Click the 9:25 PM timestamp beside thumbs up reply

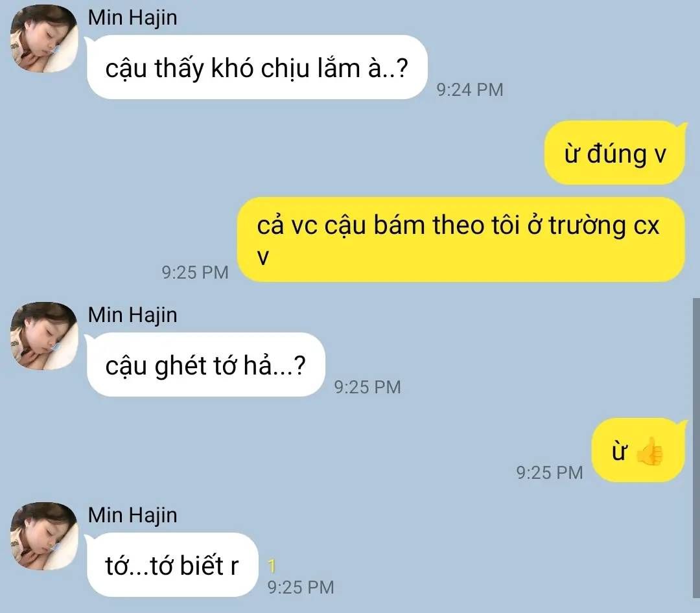550,473
